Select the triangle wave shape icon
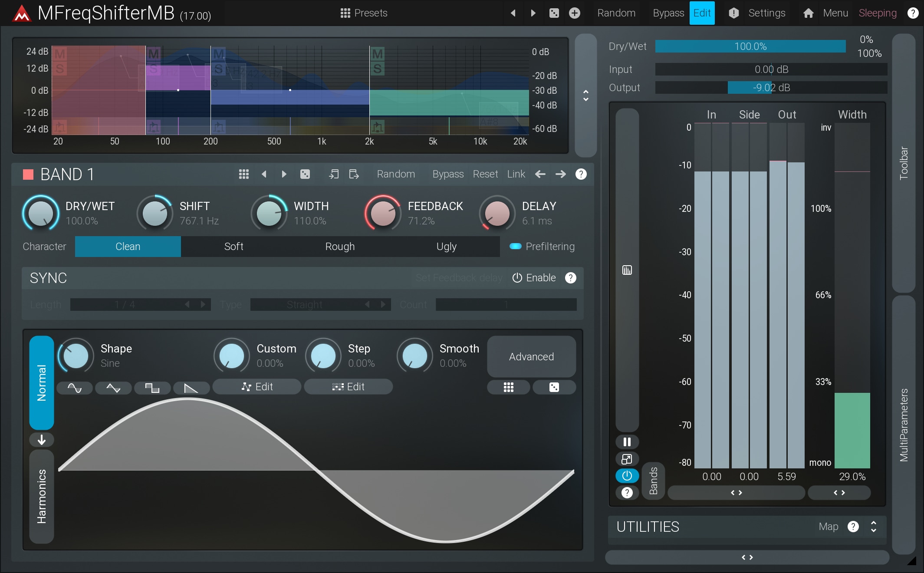The image size is (924, 573). coord(113,388)
